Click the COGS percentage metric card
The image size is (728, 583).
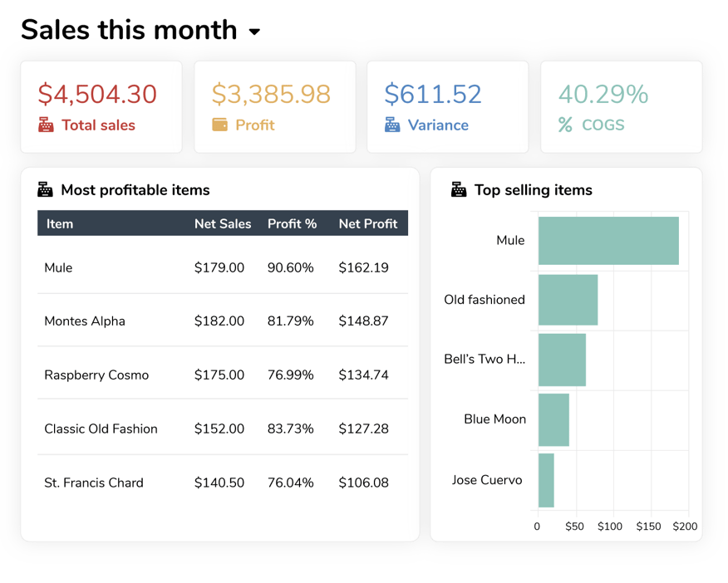coord(622,106)
